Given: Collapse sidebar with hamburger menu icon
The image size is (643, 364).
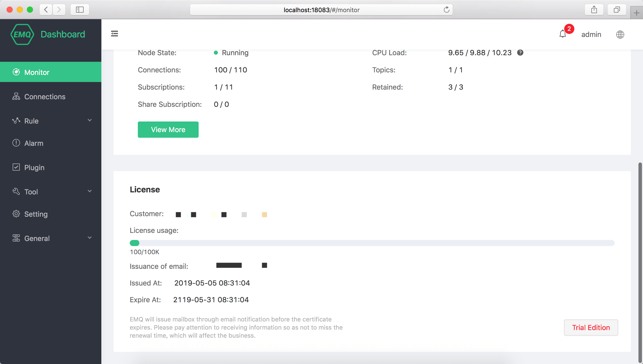Looking at the screenshot, I should (115, 34).
